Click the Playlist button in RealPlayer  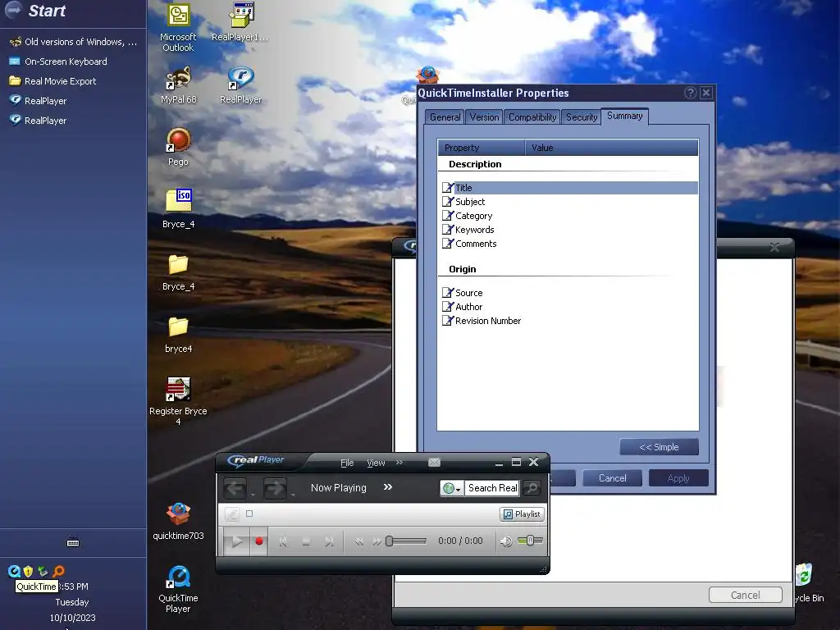coord(523,514)
